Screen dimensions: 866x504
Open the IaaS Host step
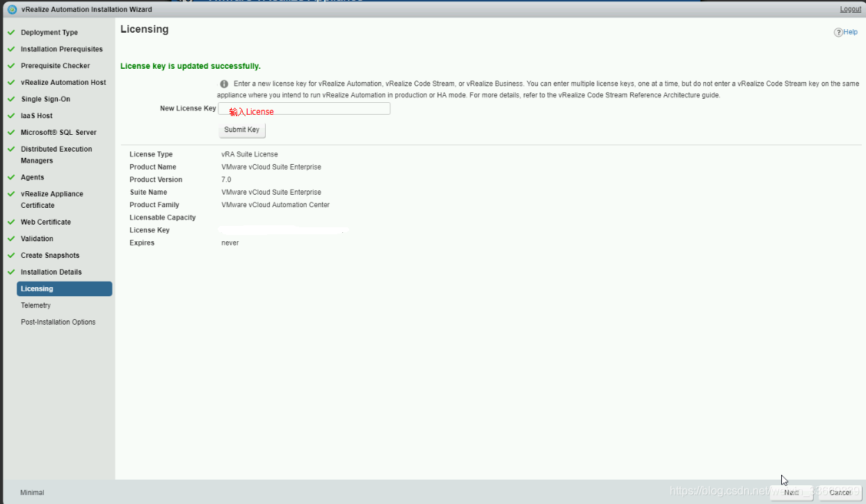pyautogui.click(x=37, y=116)
